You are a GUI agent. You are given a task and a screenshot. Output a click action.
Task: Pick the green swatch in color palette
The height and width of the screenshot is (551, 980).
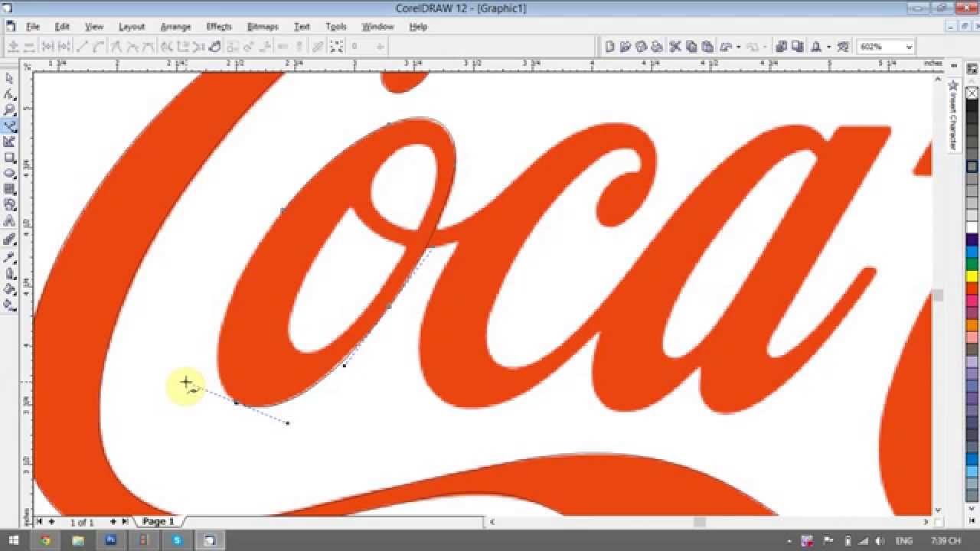pos(972,264)
